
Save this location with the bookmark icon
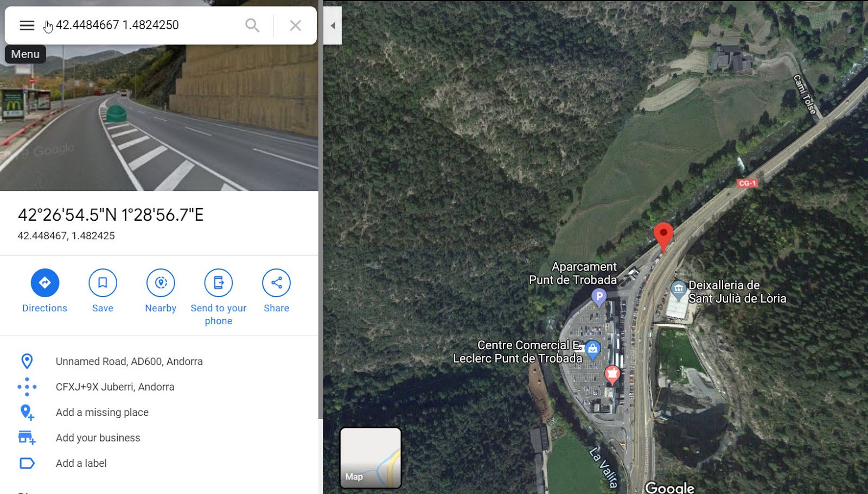click(103, 283)
